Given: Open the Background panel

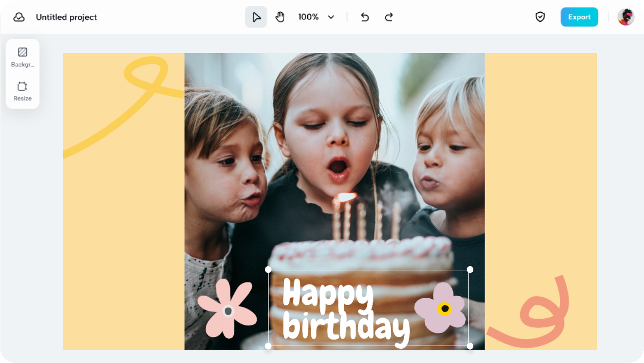Looking at the screenshot, I should (x=22, y=57).
